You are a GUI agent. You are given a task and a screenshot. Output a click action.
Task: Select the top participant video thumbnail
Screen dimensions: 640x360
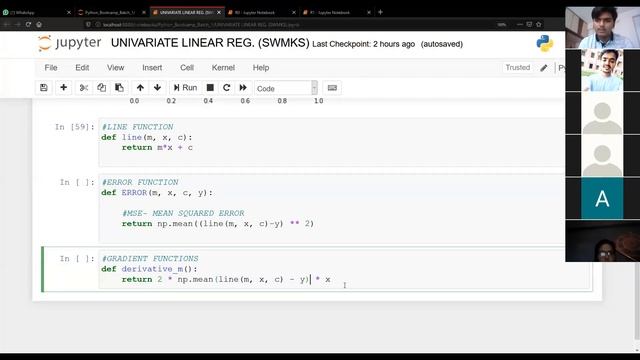click(x=602, y=28)
